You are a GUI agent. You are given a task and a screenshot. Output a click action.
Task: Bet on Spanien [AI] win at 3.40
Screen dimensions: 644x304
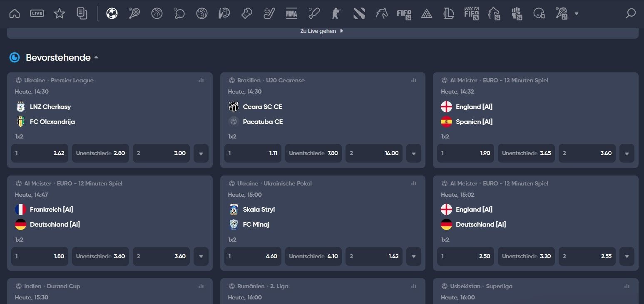587,153
